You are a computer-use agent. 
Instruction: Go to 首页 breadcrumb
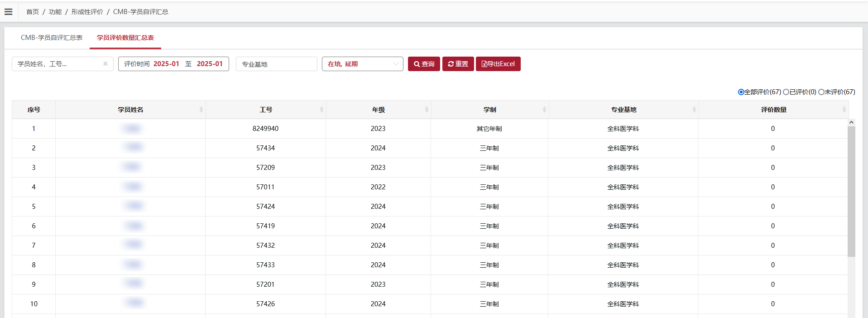click(x=33, y=12)
